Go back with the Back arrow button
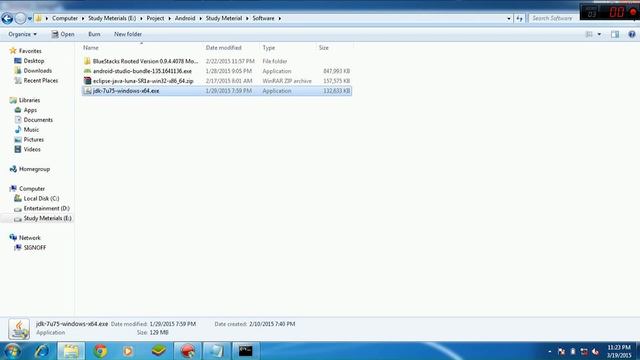This screenshot has height=360, width=640. point(7,18)
